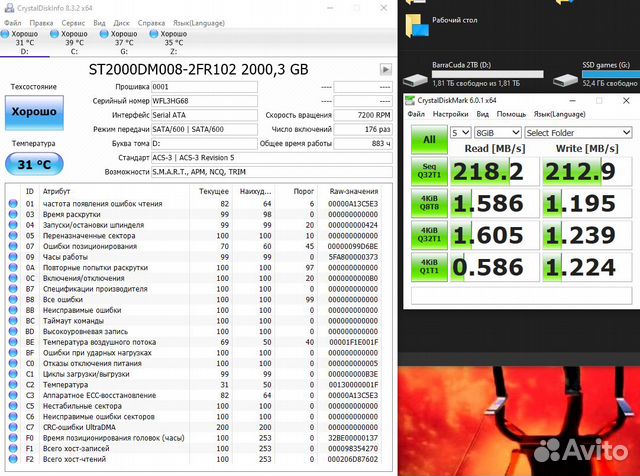Click the Raw-значения column header
This screenshot has height=476, width=640.
click(x=353, y=191)
